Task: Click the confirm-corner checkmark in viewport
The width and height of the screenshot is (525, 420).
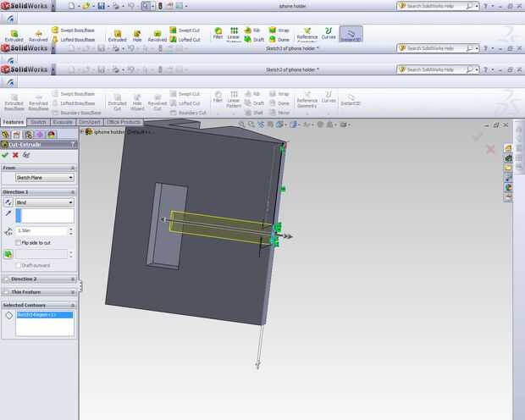Action: pyautogui.click(x=478, y=136)
